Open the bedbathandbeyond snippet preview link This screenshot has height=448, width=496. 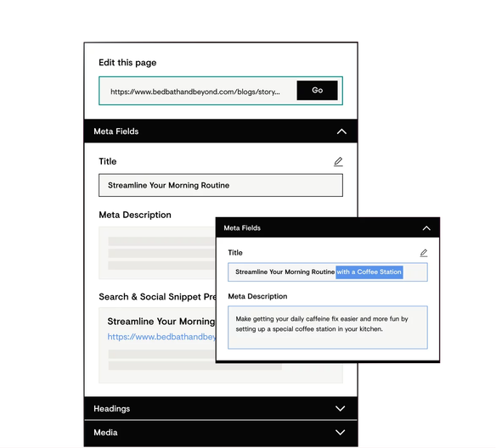click(161, 337)
